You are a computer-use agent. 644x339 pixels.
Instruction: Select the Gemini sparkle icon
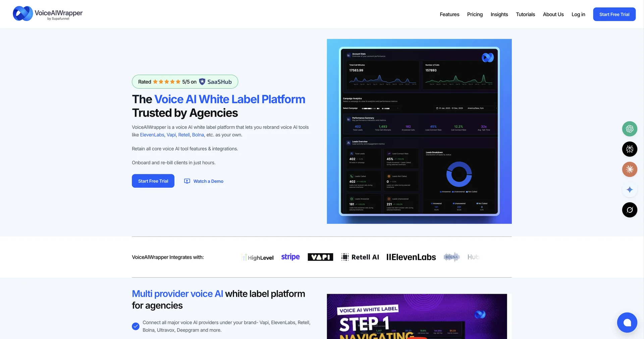point(630,189)
